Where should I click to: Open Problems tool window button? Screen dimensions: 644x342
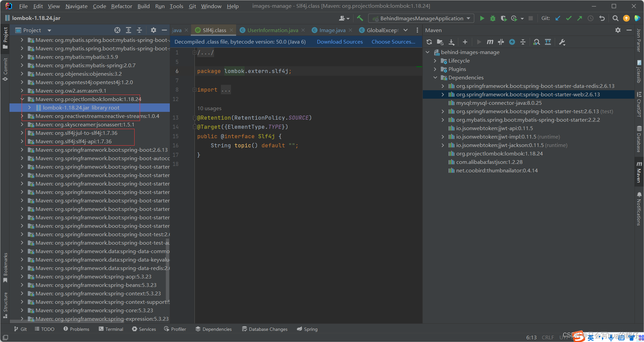tap(76, 329)
